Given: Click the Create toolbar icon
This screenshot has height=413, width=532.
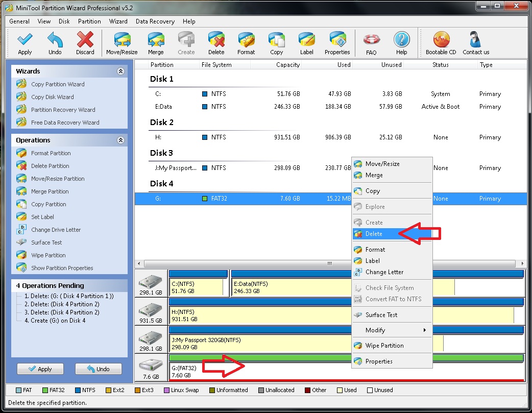Looking at the screenshot, I should [186, 43].
